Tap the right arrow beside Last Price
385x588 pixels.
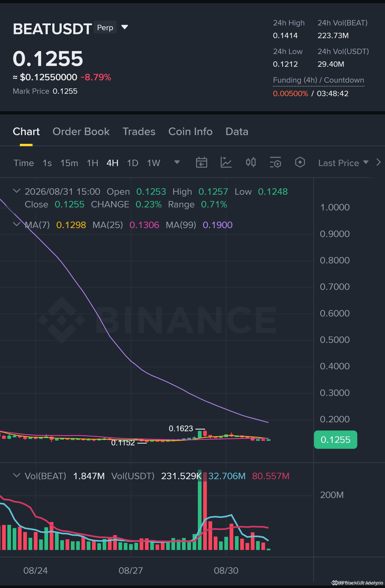(378, 162)
